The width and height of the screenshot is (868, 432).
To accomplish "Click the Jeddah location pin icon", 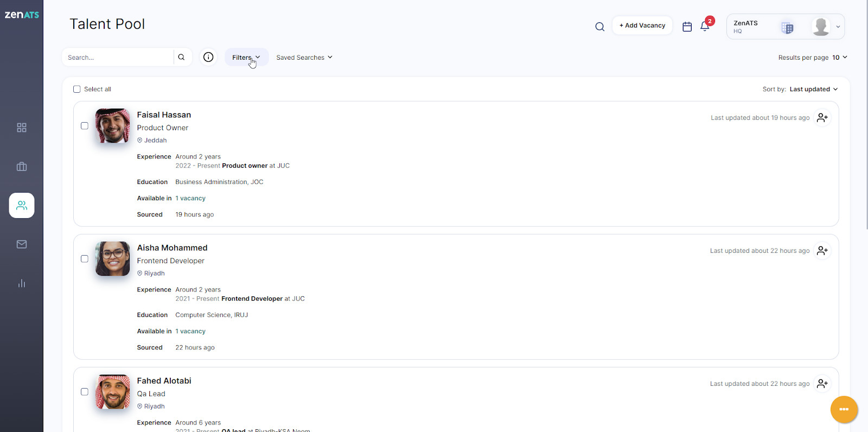I will tap(139, 140).
